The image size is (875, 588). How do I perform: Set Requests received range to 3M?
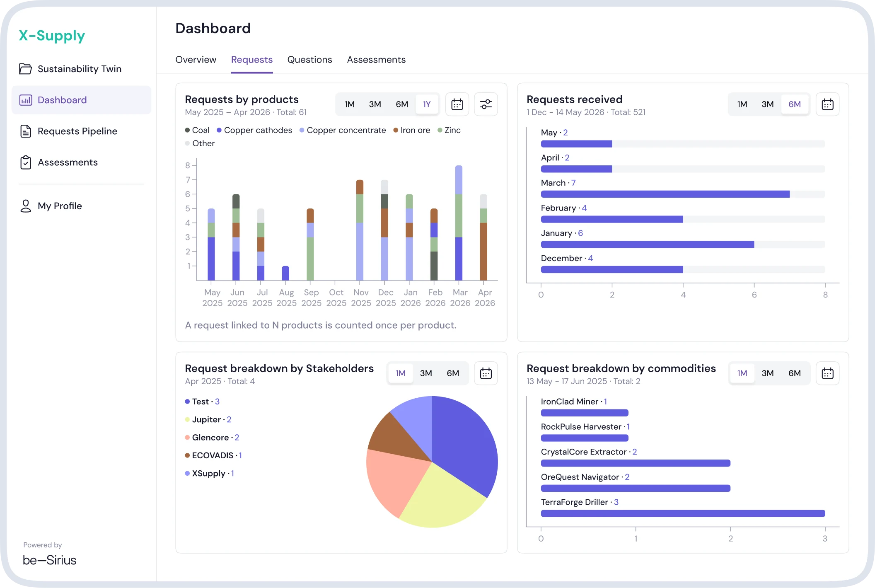[x=768, y=104]
